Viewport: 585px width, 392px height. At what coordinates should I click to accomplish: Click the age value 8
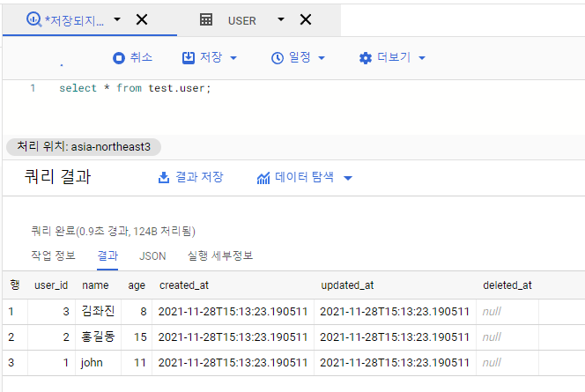[144, 312]
